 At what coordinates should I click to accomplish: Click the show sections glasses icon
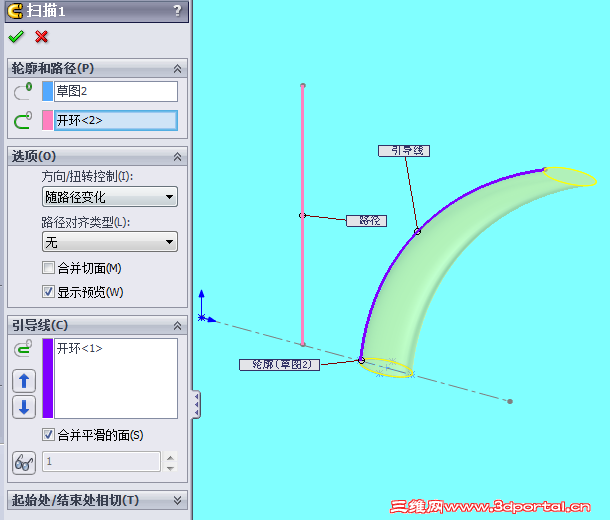tap(24, 463)
